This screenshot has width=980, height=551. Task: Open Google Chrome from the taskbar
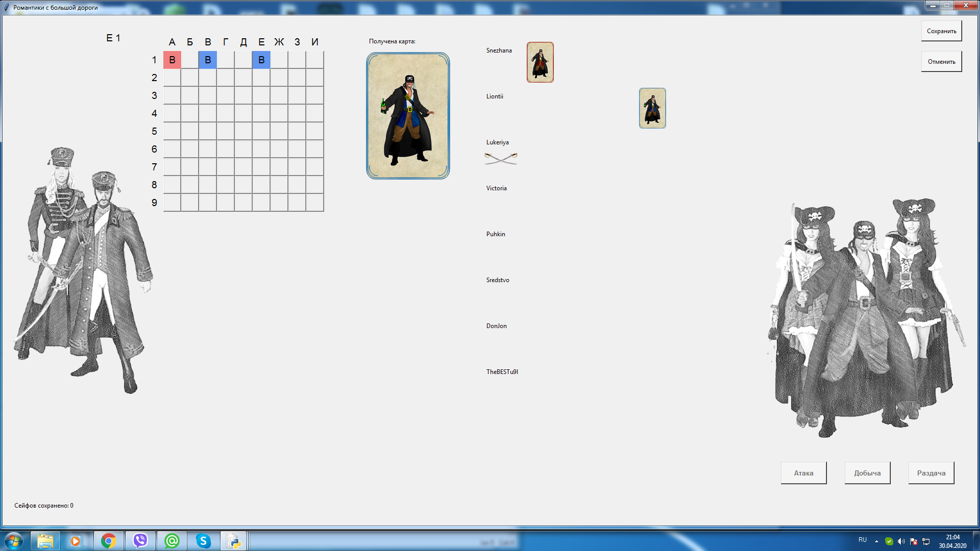108,541
